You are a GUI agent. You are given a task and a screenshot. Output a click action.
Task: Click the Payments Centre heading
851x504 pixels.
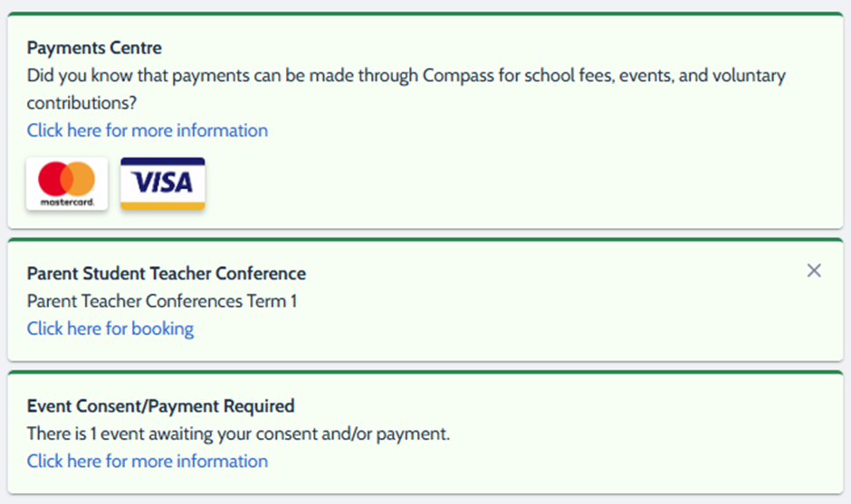click(x=94, y=48)
